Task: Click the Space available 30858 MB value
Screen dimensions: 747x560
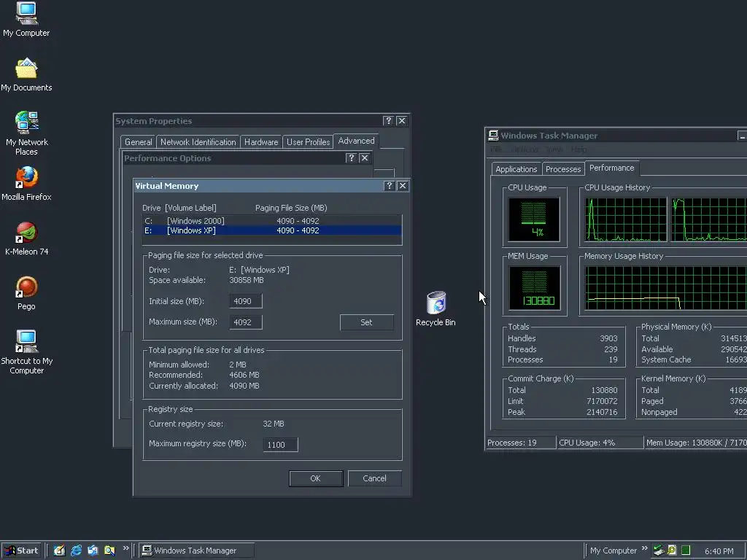Action: 247,280
